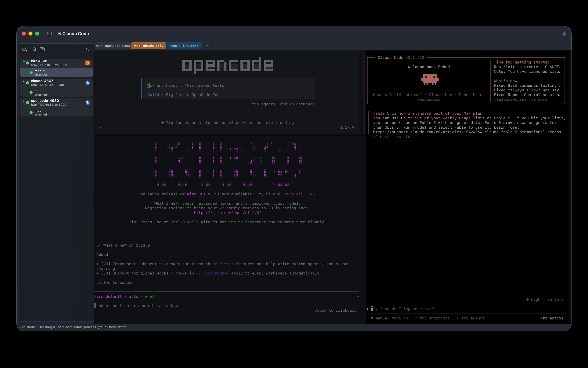Screen dimensions: 588x368
Task: Click the new window plus icon in sidebar
Action: [42, 49]
